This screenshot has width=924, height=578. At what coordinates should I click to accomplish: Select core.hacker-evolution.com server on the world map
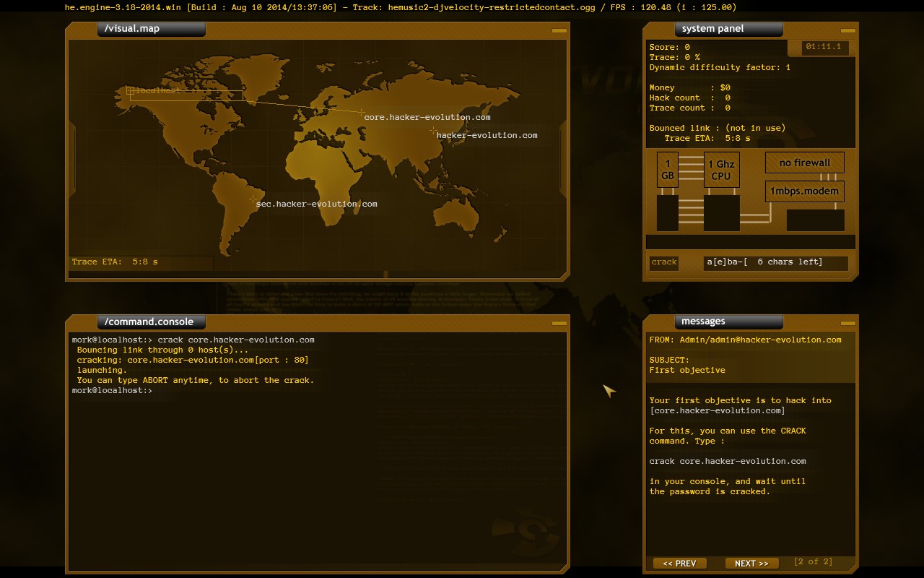coord(427,117)
